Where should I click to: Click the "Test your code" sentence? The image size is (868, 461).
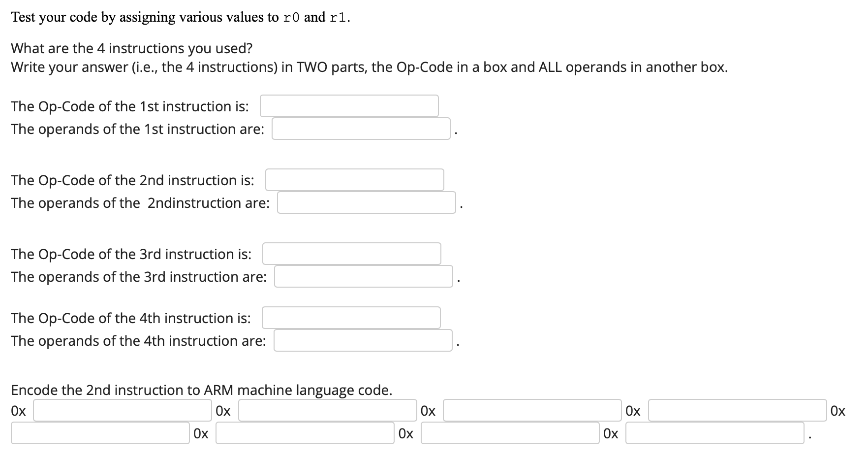point(181,17)
